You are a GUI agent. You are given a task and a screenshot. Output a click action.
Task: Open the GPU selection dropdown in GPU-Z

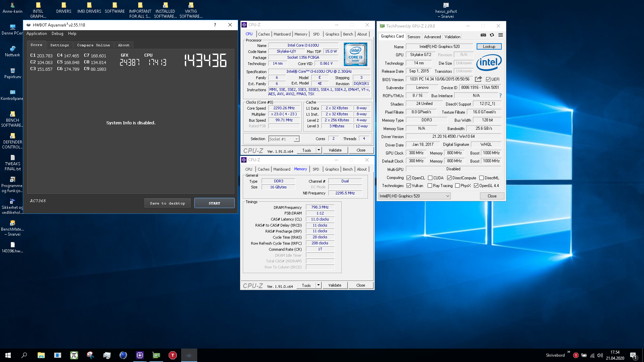(414, 196)
